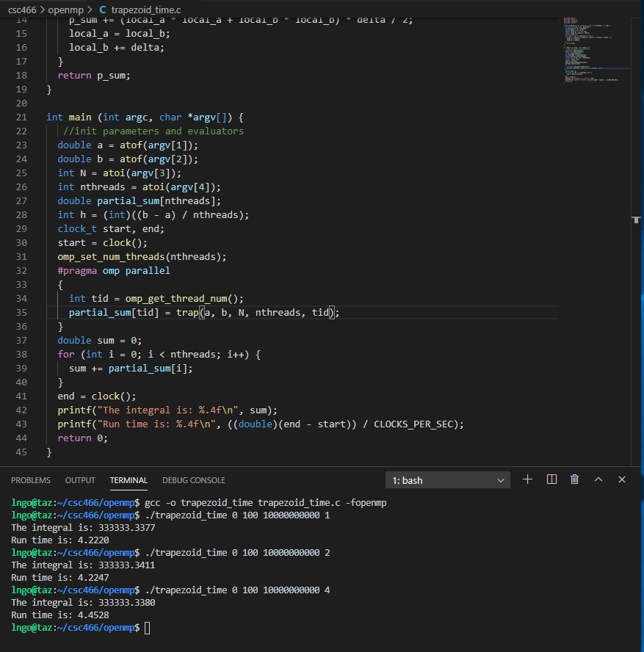Click the editor scrollbar position marker
The width and height of the screenshot is (644, 652).
636,219
